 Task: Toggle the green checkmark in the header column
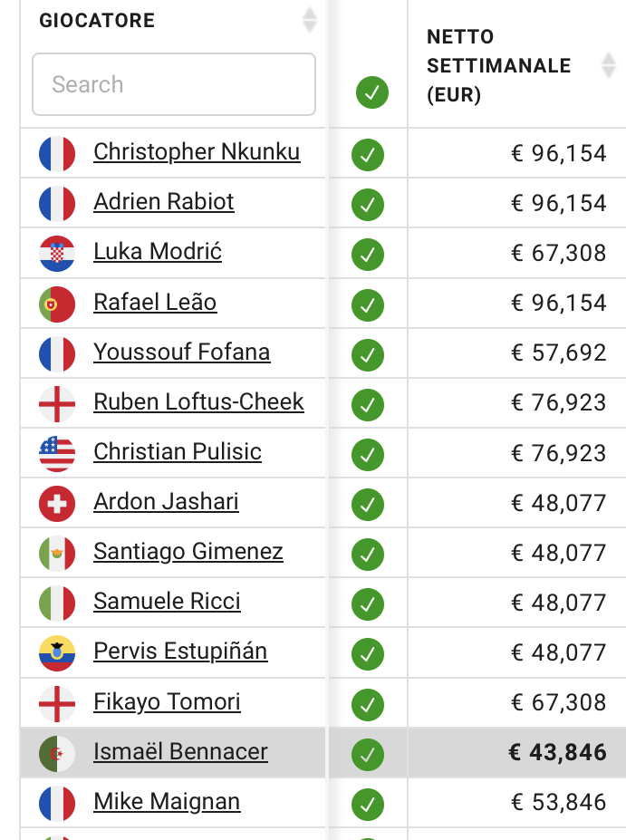372,92
